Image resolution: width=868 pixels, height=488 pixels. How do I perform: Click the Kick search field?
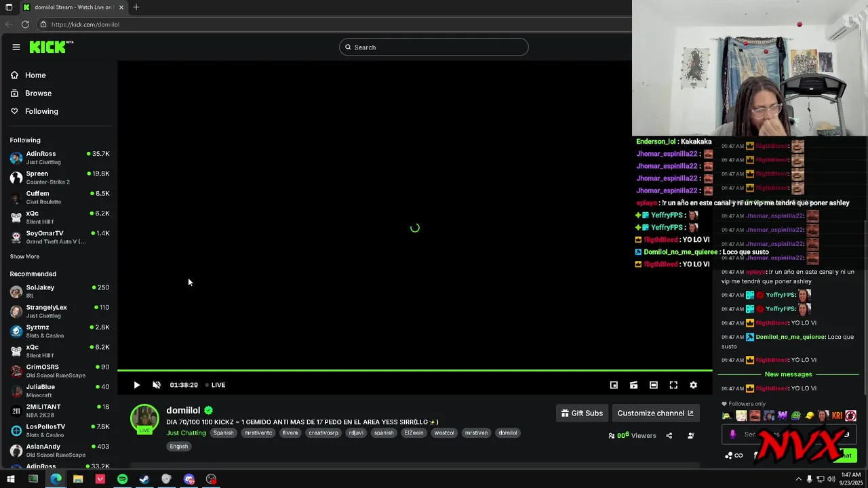pos(434,47)
